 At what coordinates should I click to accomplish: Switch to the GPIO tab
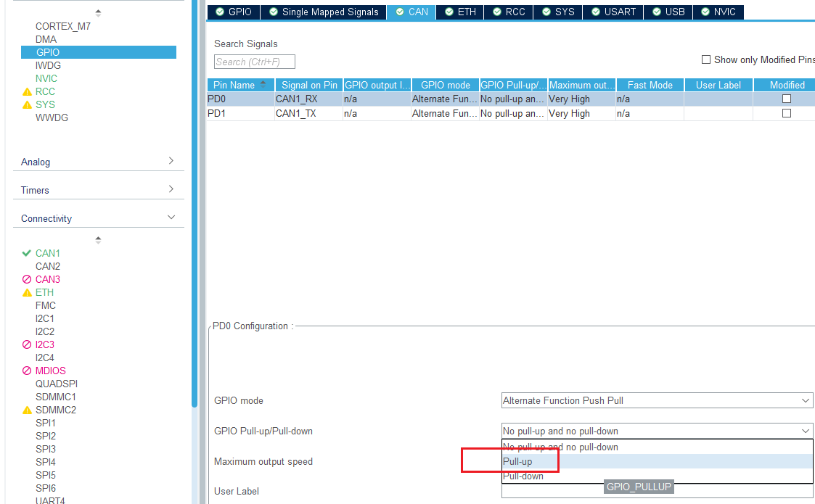tap(233, 12)
